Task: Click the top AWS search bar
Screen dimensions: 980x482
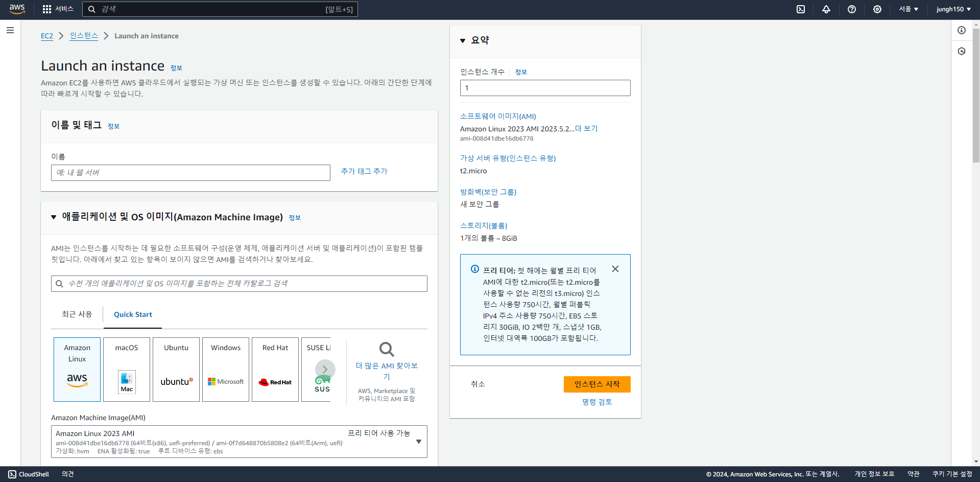Action: click(220, 9)
